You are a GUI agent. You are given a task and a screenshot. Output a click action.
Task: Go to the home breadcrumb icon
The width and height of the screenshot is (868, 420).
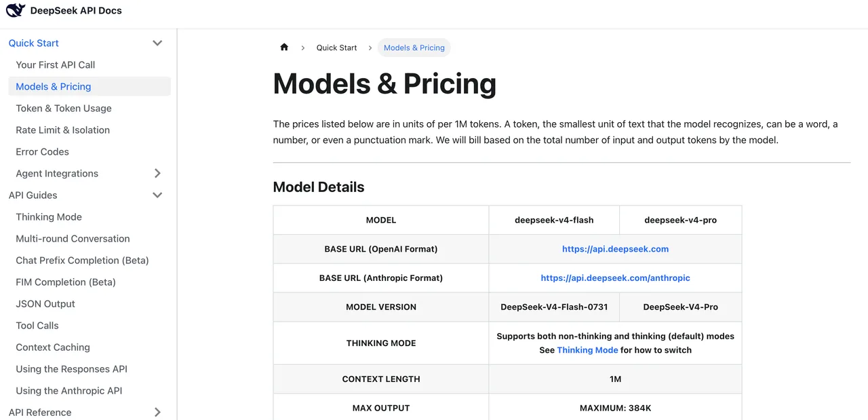(x=284, y=47)
